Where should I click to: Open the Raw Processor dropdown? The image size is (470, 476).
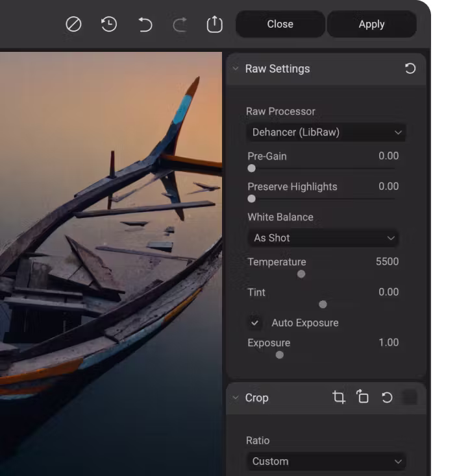pos(326,132)
